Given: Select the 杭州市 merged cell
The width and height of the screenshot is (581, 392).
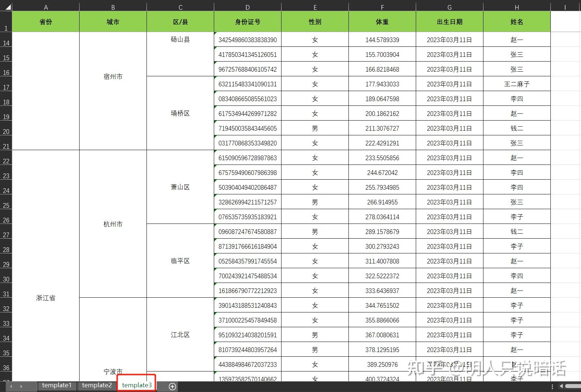Looking at the screenshot, I should click(x=113, y=224).
